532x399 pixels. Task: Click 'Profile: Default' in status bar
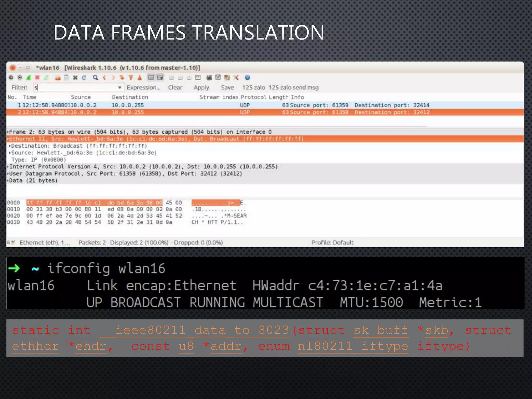332,243
